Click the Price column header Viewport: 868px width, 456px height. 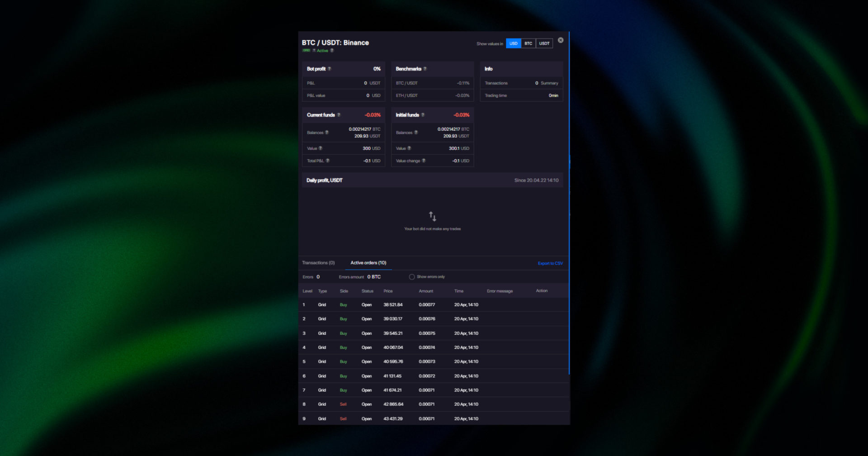tap(388, 291)
